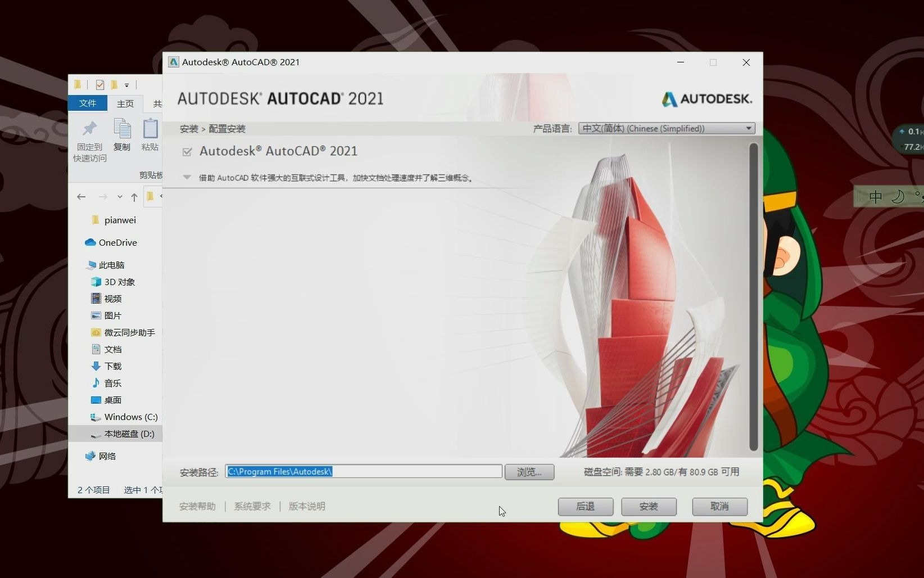Screen dimensions: 924x578
Task: Open the 安装帮助 installation help link
Action: 197,506
